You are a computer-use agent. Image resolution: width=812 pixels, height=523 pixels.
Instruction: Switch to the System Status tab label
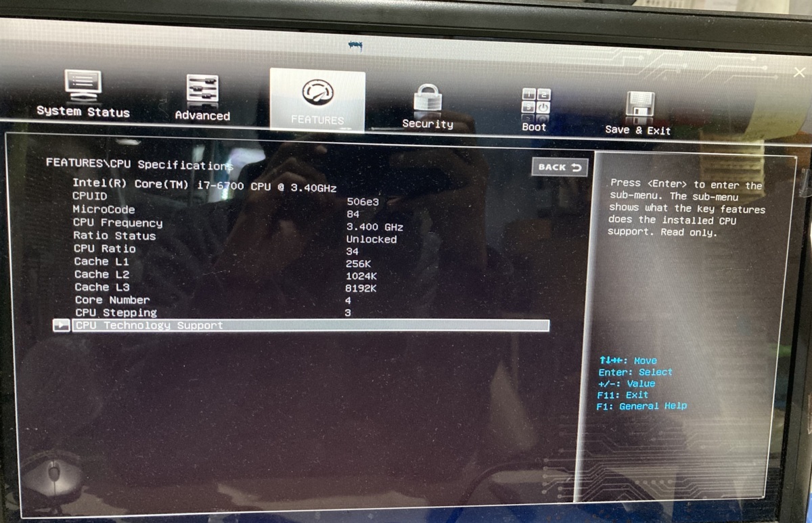(83, 112)
